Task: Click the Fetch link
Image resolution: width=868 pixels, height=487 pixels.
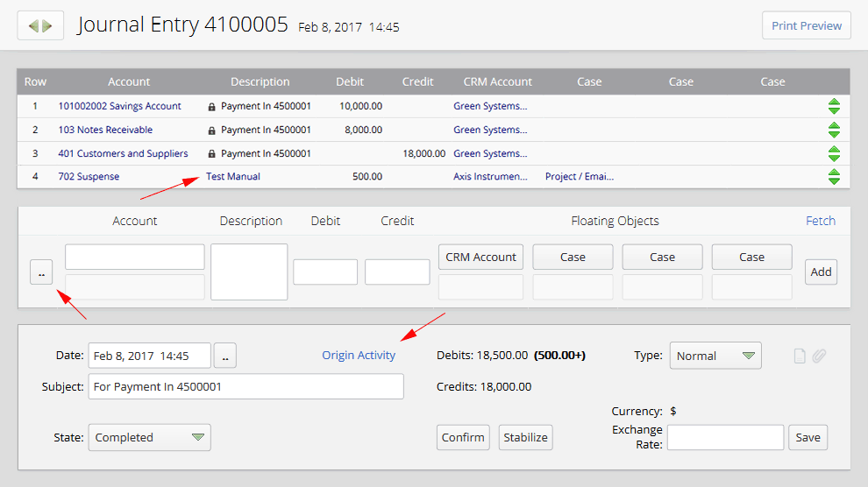Action: pos(820,221)
